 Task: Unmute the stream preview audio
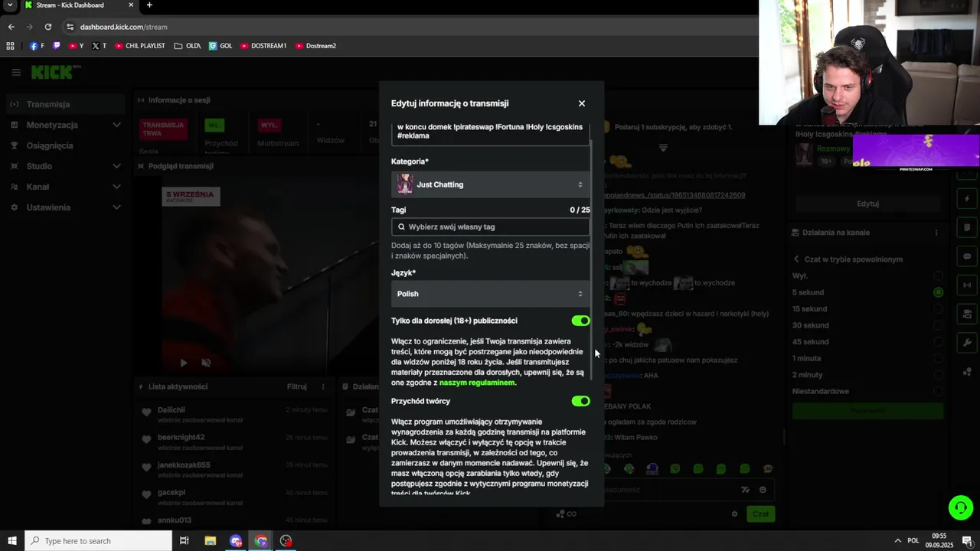coord(206,363)
